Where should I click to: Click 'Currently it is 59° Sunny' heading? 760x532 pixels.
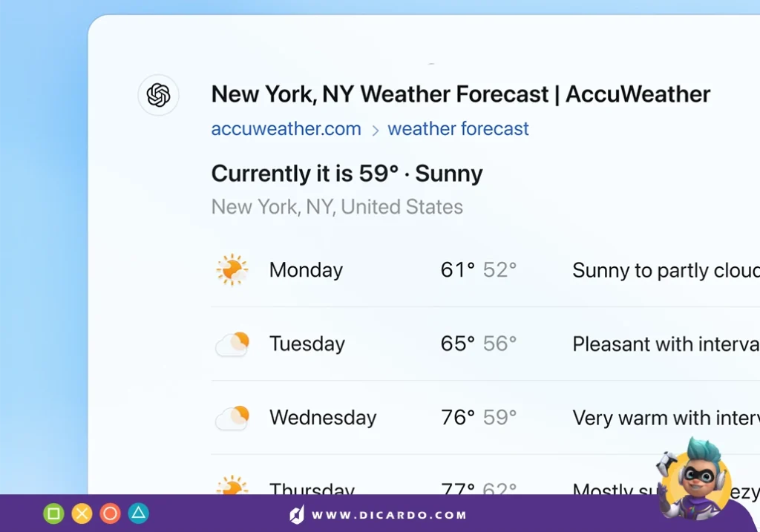point(347,174)
